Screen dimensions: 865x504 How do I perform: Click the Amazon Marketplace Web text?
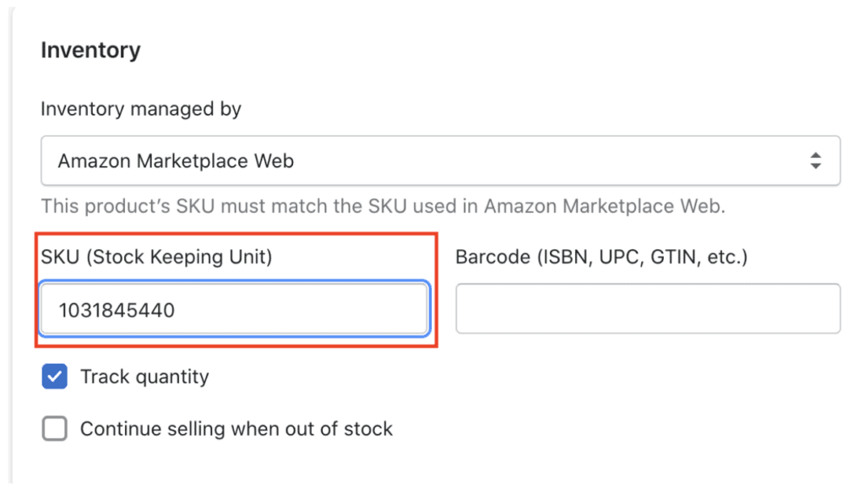[x=174, y=160]
